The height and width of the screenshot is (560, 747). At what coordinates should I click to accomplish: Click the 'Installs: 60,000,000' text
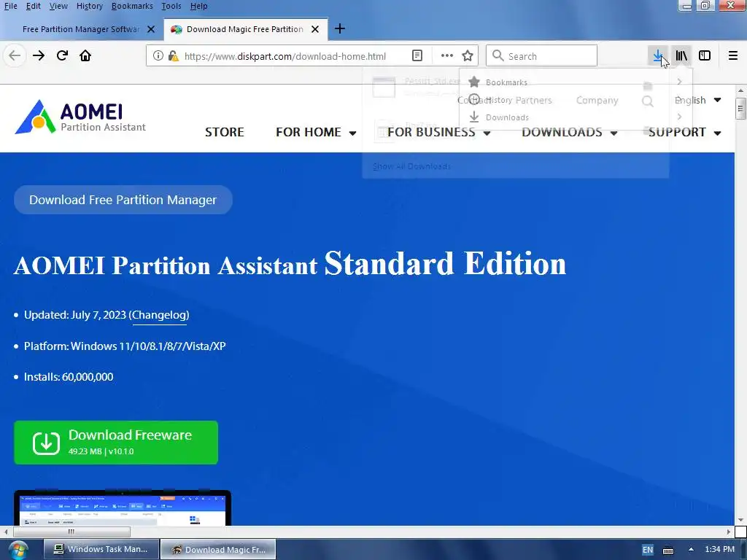click(69, 377)
